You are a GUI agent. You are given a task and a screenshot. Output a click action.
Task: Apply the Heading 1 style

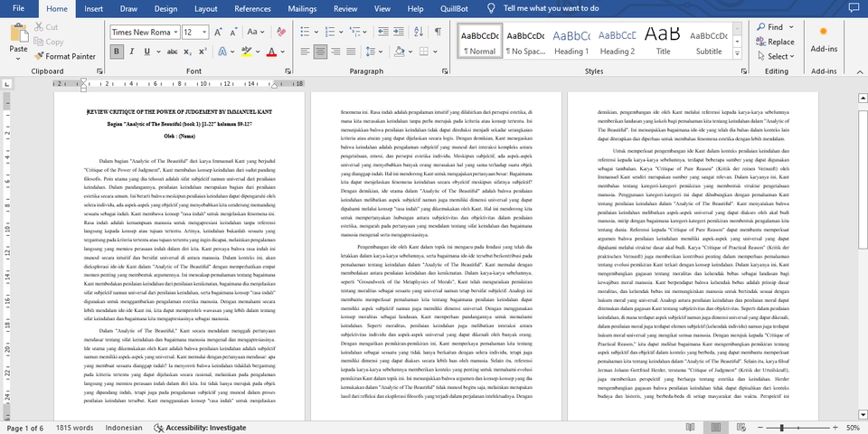pyautogui.click(x=571, y=41)
